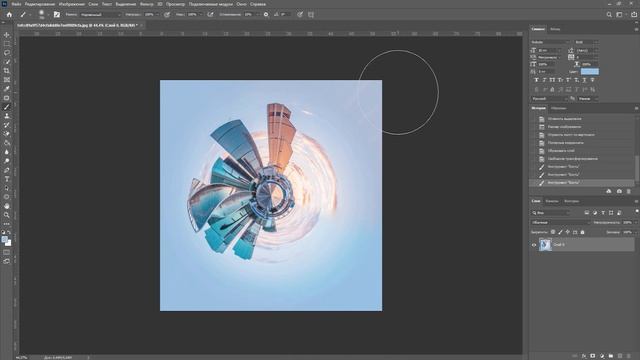Open the painting Mode dropdown
The width and height of the screenshot is (640, 360).
coord(101,15)
